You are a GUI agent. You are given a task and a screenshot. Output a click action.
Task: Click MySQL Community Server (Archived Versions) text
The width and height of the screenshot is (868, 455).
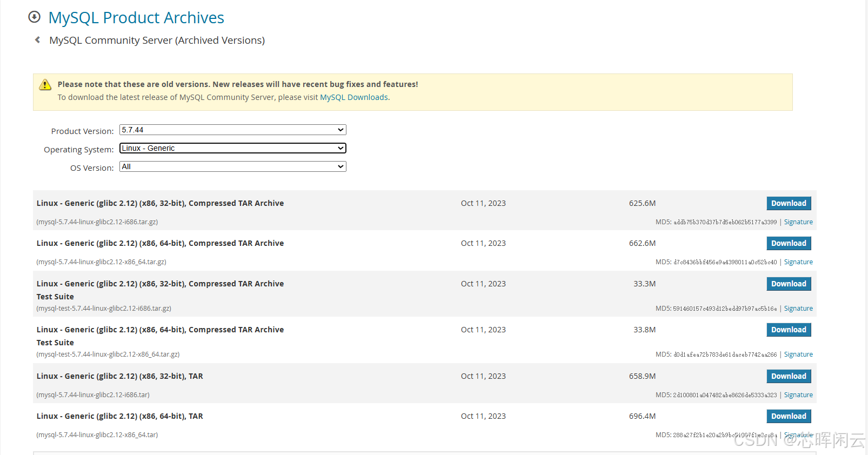157,40
